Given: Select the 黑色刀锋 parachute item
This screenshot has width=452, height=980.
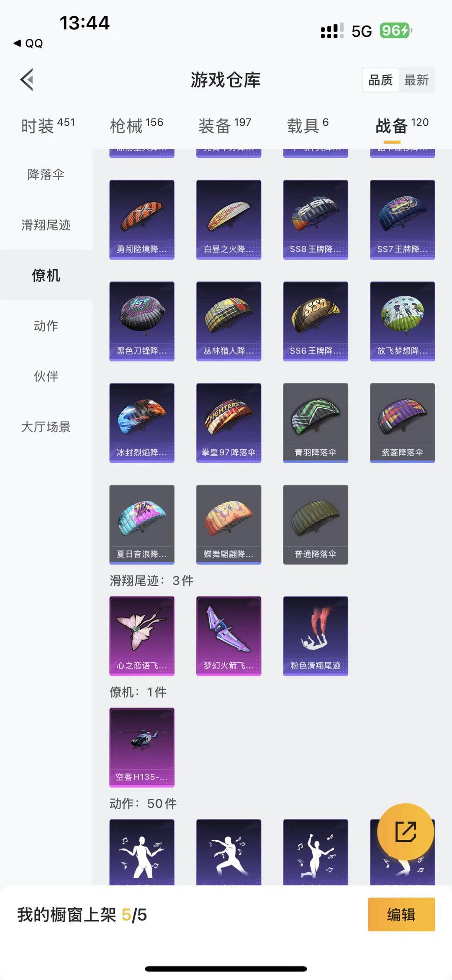Looking at the screenshot, I should click(142, 321).
